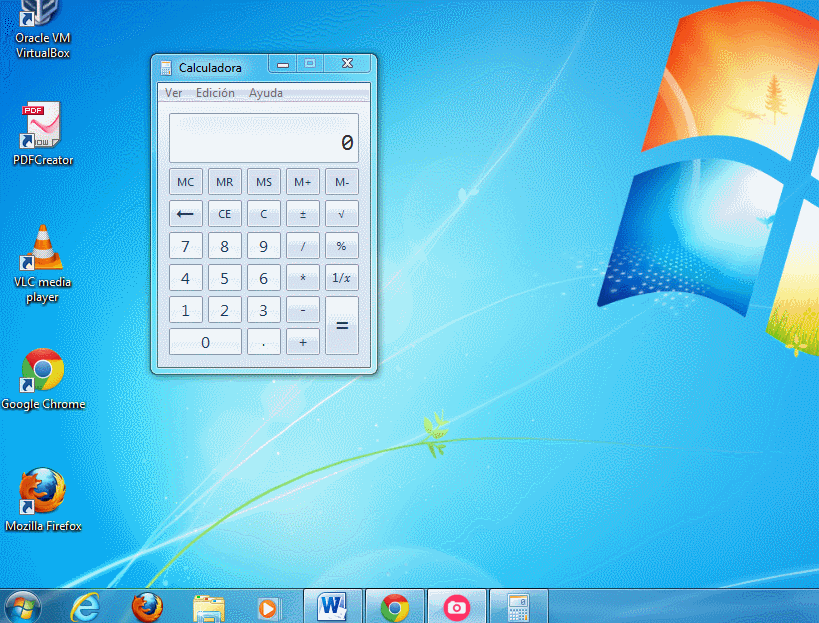Click the percent % button
This screenshot has width=819, height=623.
342,246
